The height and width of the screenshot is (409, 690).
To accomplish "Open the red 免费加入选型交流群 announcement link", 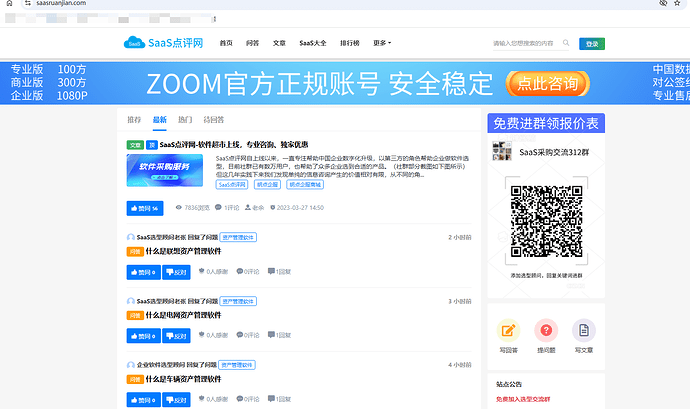I will (x=523, y=399).
